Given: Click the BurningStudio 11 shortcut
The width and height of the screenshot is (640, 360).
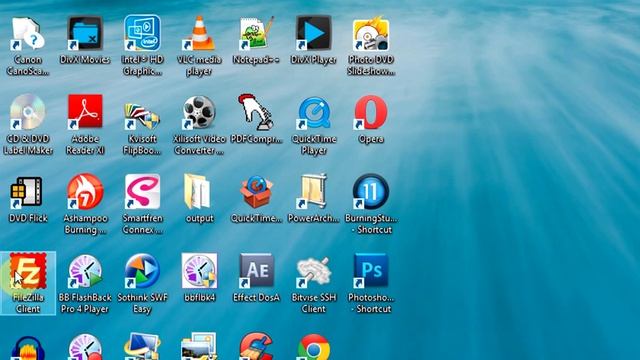Looking at the screenshot, I should (x=371, y=191).
